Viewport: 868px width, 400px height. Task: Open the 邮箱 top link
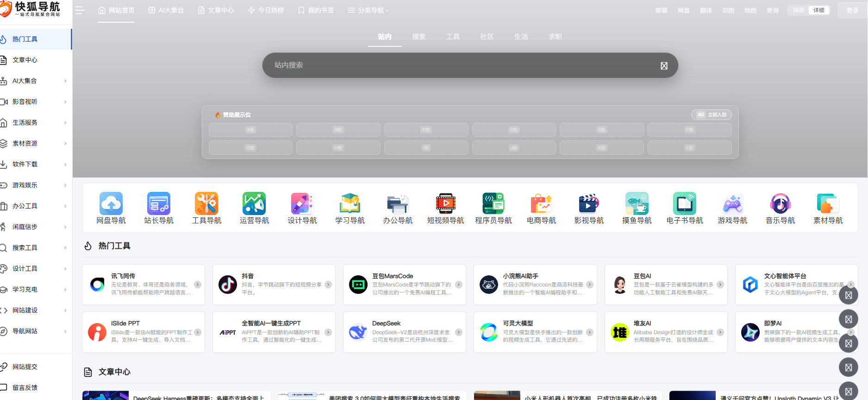coord(661,10)
